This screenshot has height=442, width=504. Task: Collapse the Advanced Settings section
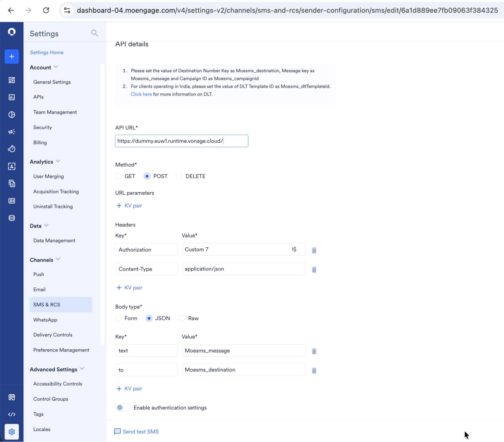point(82,369)
